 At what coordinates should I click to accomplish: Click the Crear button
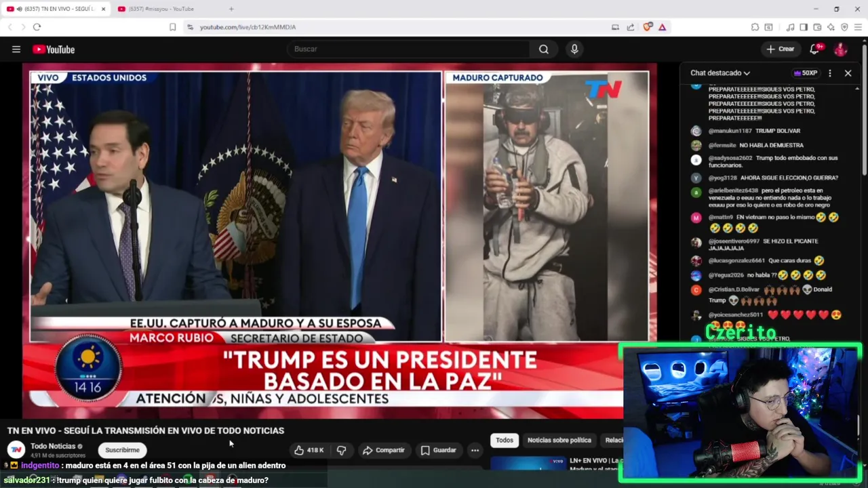(x=780, y=49)
